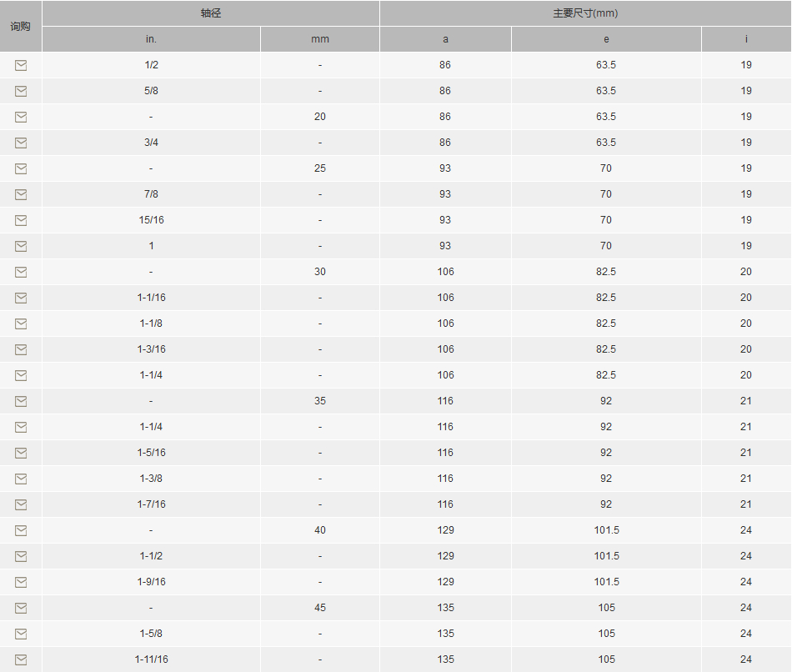
Task: Open inquiry envelope for 30 mm shaft row
Action: (21, 272)
